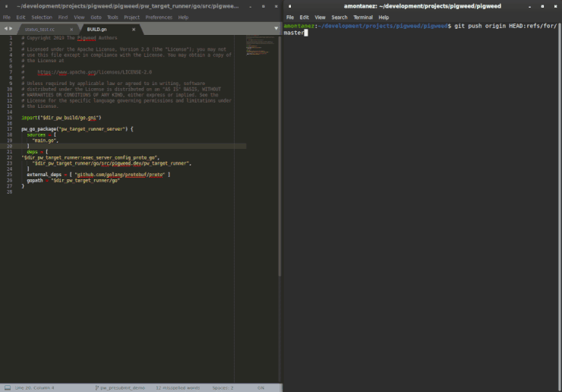
Task: Click the 12 misspelled words indicator
Action: pyautogui.click(x=177, y=387)
